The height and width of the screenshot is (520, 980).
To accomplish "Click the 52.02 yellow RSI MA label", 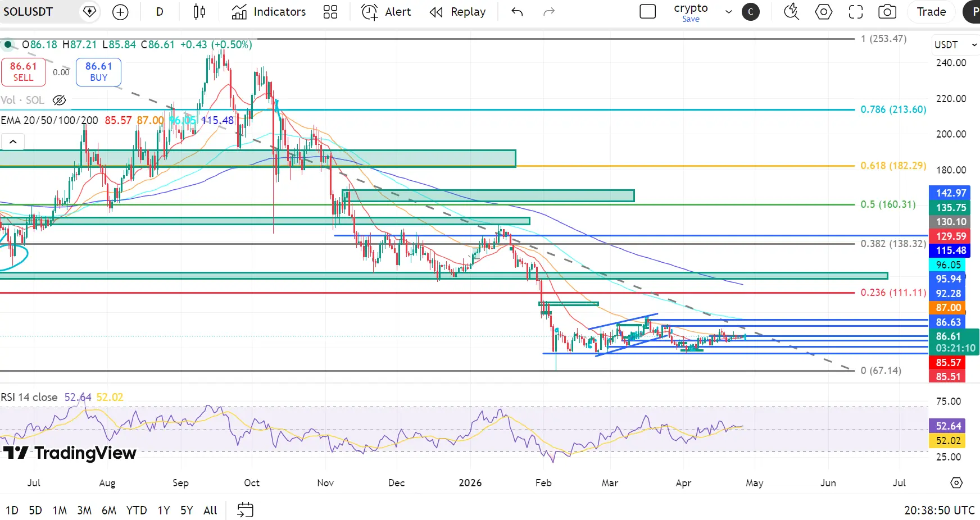I will (948, 441).
